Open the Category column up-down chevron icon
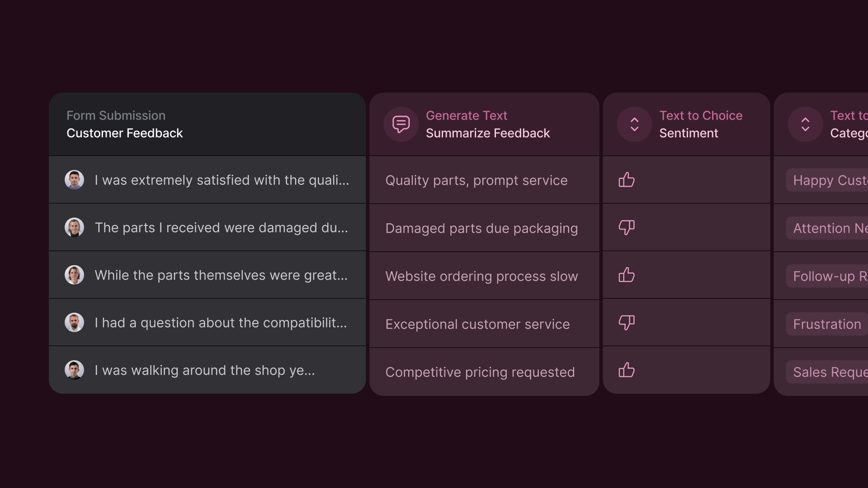 pos(805,124)
